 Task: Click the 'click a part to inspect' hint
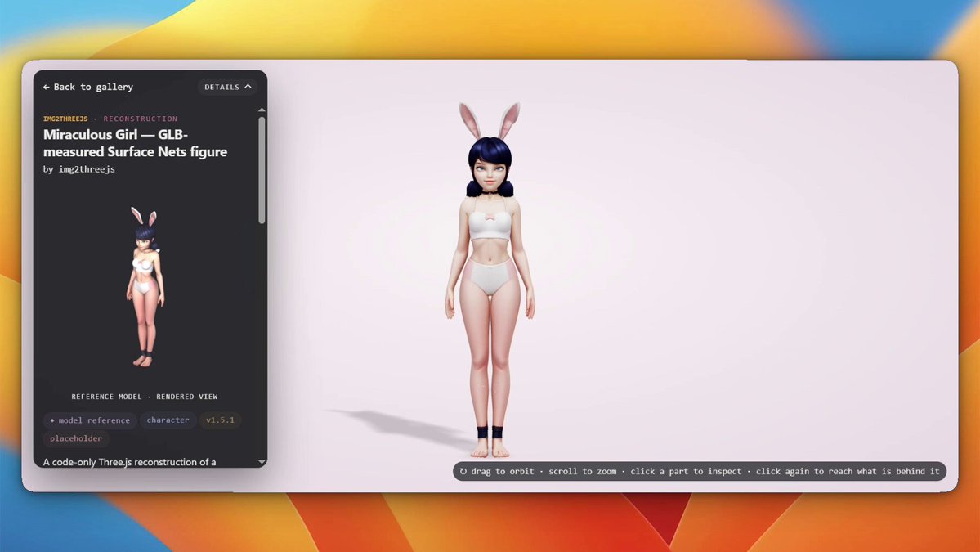(686, 471)
